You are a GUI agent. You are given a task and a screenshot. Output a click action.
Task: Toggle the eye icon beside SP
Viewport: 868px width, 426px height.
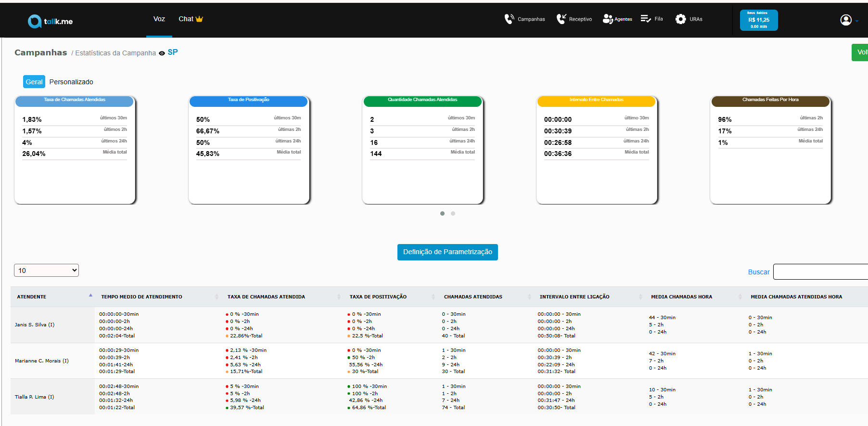tap(162, 53)
